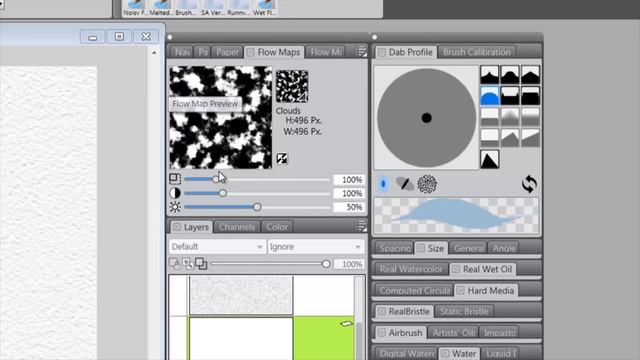Select the blurred gray peak profile
Image resolution: width=640 pixels, height=360 pixels.
point(510,117)
